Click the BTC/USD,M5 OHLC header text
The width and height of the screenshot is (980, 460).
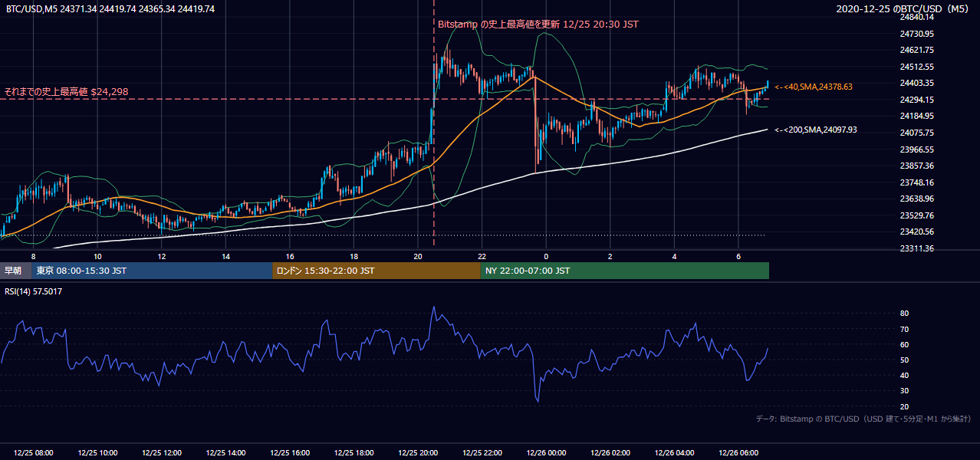tap(110, 8)
